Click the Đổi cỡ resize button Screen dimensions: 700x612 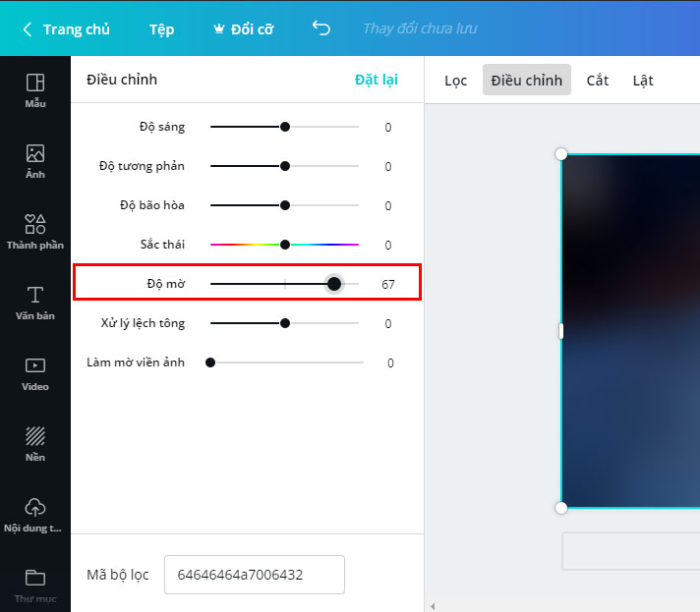(x=243, y=29)
